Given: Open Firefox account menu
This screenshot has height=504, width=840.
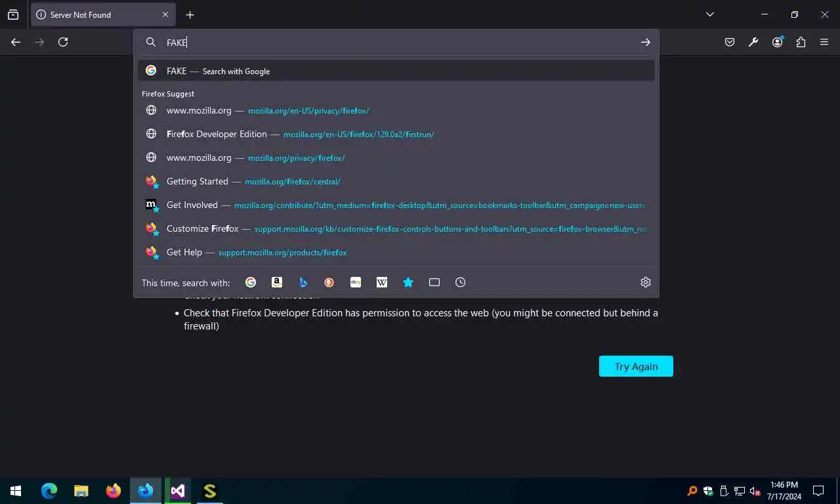Looking at the screenshot, I should [777, 42].
